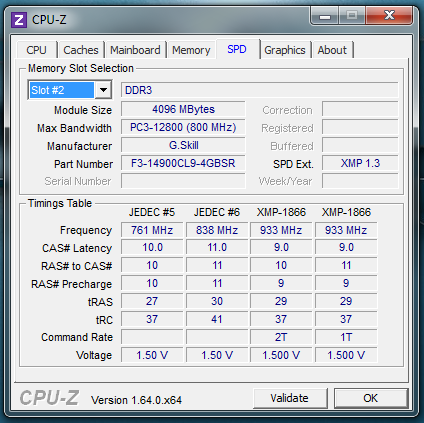Click the empty Week/Year field
The image size is (424, 423).
point(360,181)
